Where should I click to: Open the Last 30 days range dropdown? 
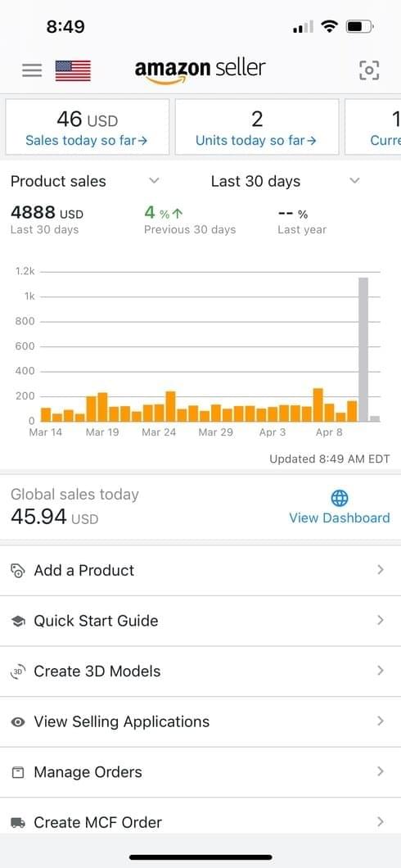coord(355,180)
